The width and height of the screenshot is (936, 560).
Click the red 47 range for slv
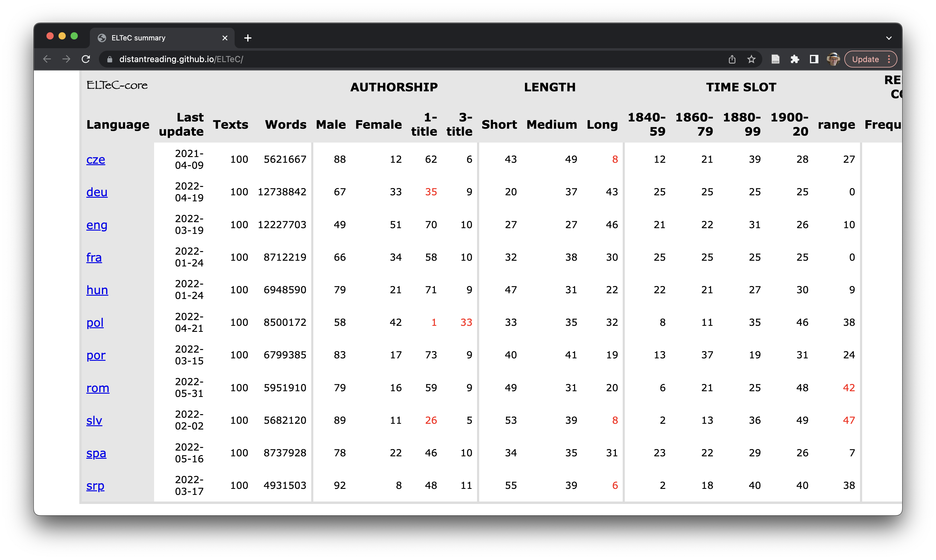point(849,420)
